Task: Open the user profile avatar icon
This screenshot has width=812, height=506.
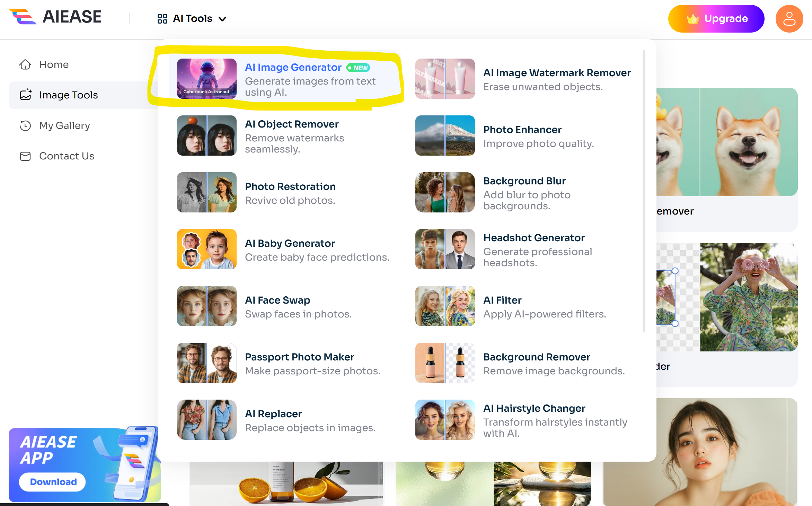Action: coord(789,19)
